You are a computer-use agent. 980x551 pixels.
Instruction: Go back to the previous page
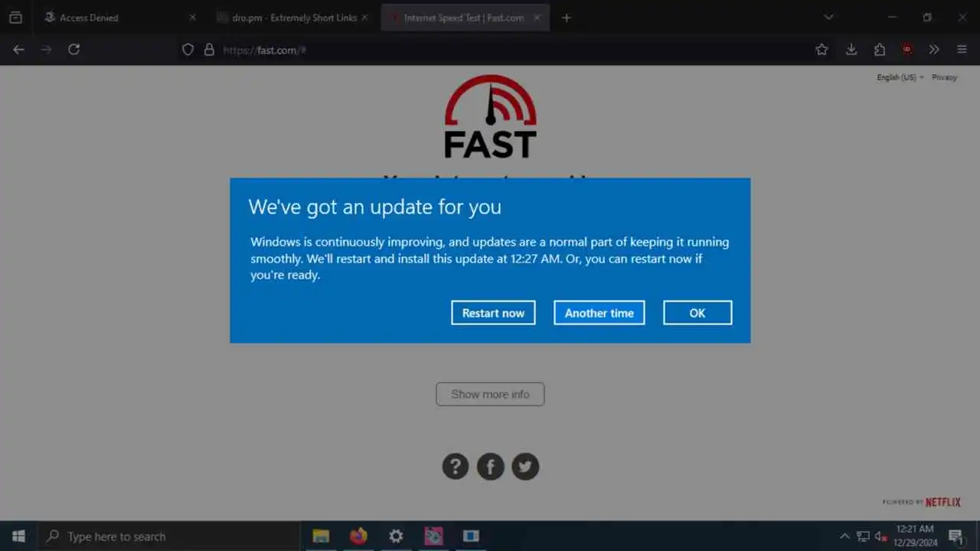(18, 50)
